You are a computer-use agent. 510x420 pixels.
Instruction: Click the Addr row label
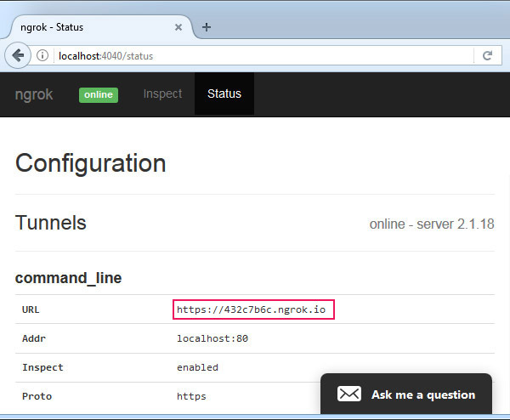(x=34, y=338)
